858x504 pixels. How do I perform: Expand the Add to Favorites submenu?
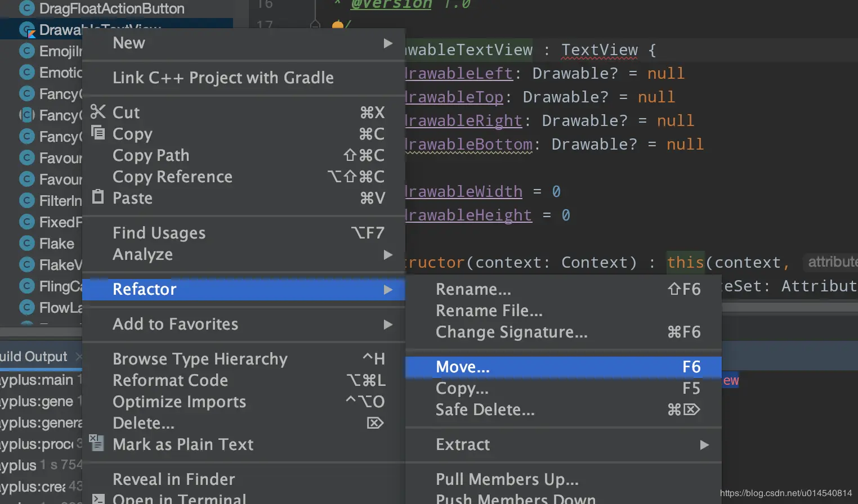click(x=387, y=325)
